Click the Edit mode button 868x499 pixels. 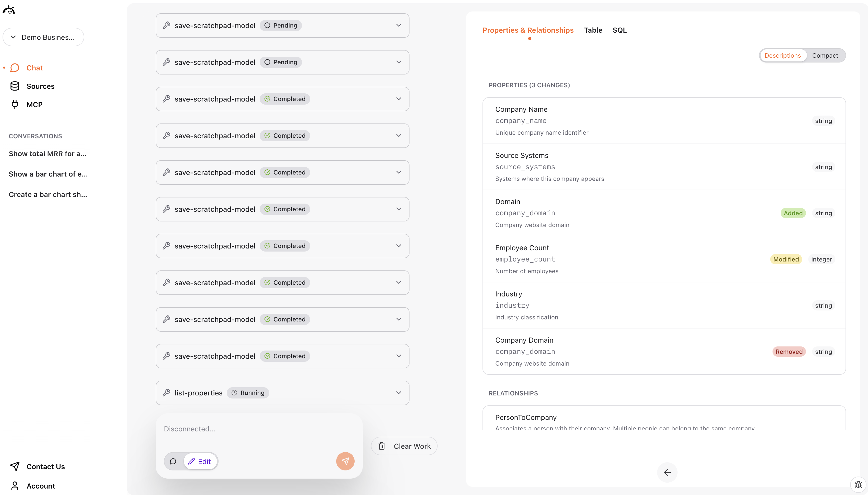click(200, 461)
